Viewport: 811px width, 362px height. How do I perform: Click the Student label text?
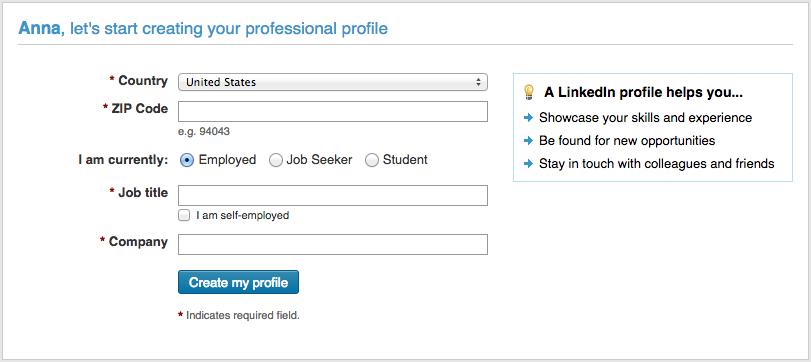coord(405,160)
